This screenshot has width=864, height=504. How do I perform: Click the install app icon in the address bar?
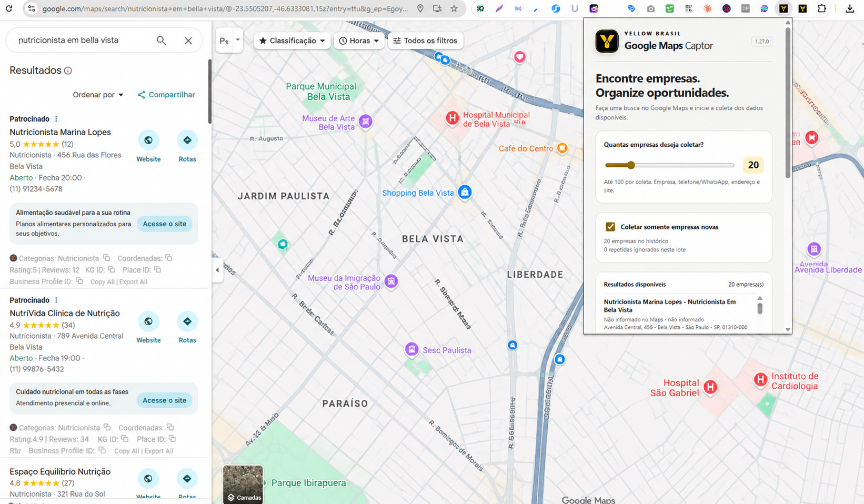(x=437, y=8)
